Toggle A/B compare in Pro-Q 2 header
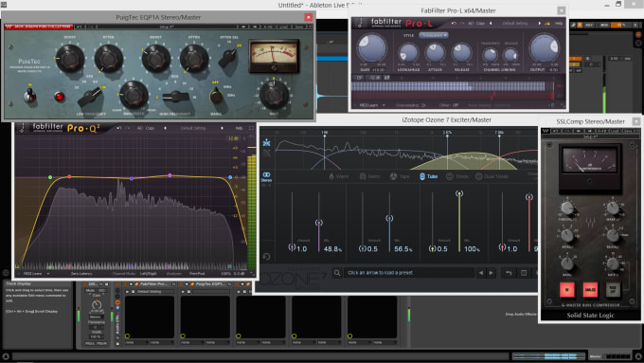 click(x=139, y=128)
